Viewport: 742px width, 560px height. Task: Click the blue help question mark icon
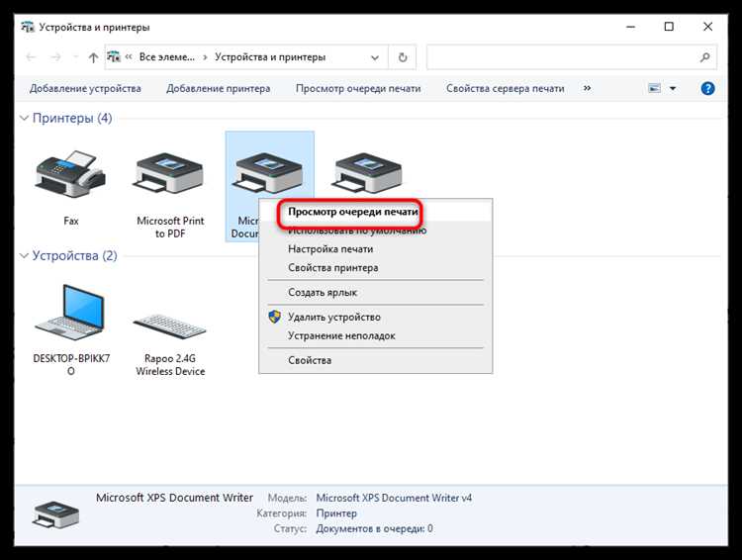(707, 88)
